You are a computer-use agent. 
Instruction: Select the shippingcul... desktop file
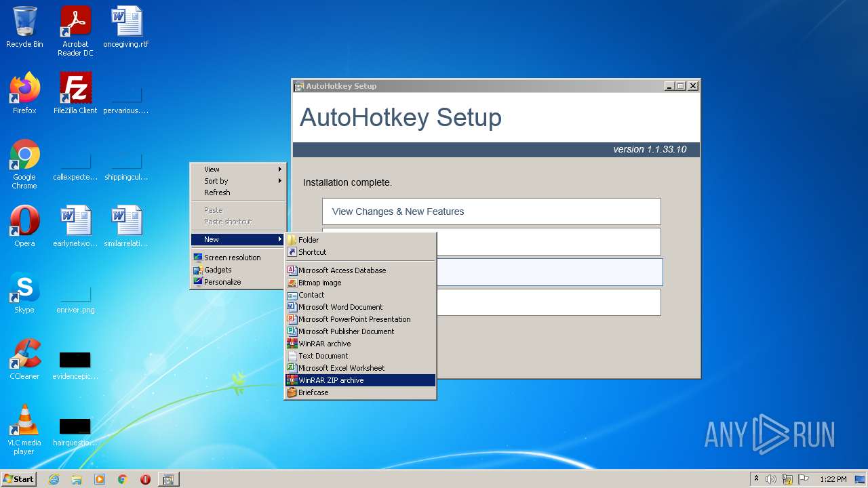[126, 166]
